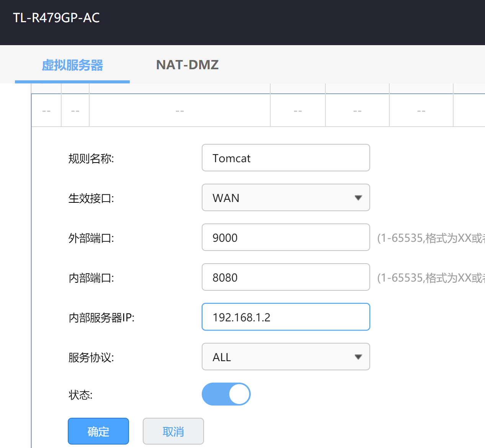Open the 生效接口 WAN dropdown
The image size is (485, 448).
tap(286, 197)
